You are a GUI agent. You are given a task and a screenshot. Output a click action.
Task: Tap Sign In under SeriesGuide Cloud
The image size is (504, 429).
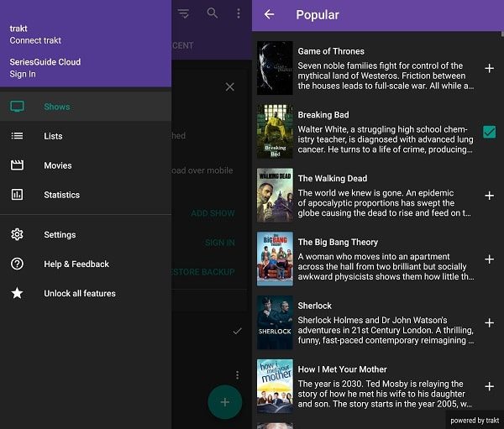click(23, 74)
